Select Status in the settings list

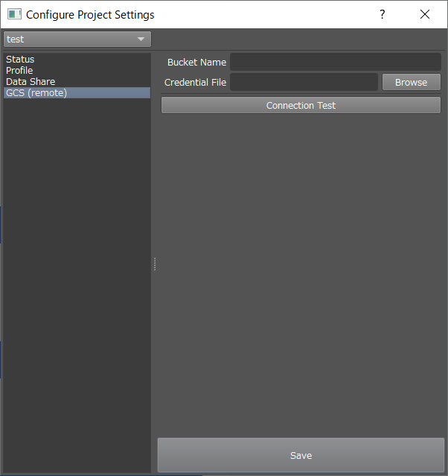coord(20,60)
